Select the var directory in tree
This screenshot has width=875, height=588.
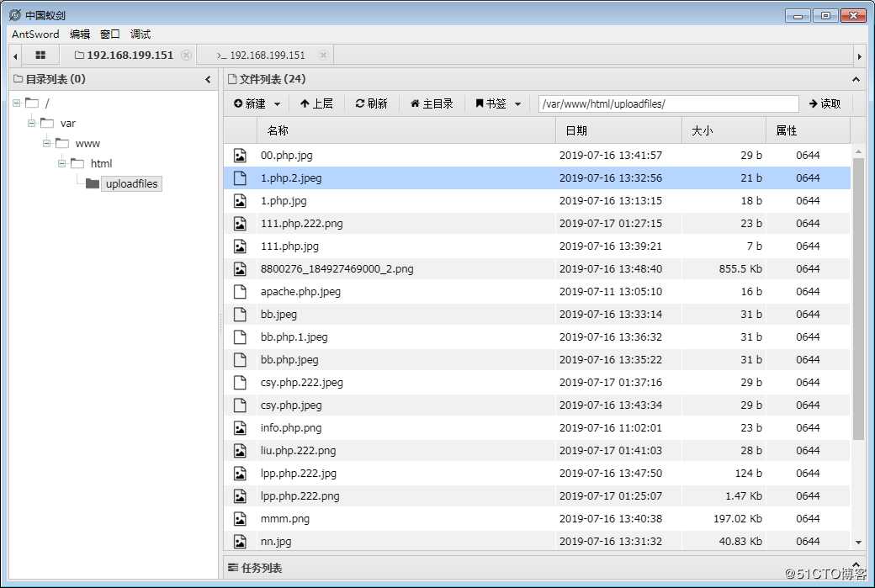click(68, 124)
